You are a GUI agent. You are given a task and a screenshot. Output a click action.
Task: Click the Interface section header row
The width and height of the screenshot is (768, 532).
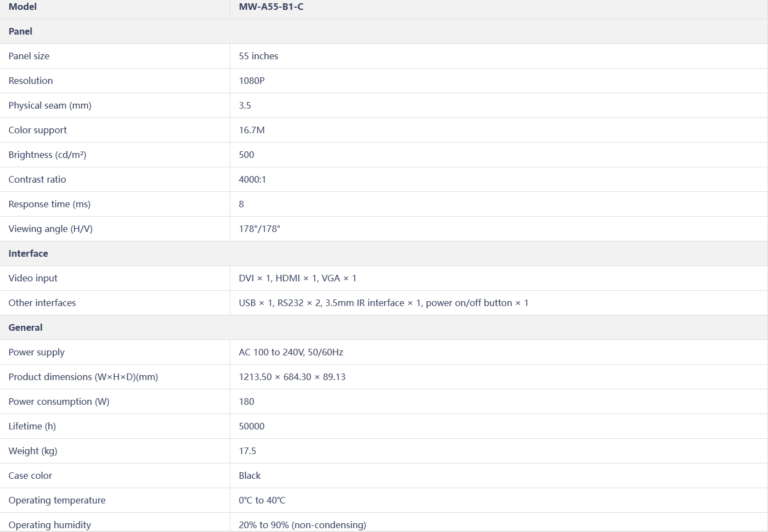coord(28,254)
